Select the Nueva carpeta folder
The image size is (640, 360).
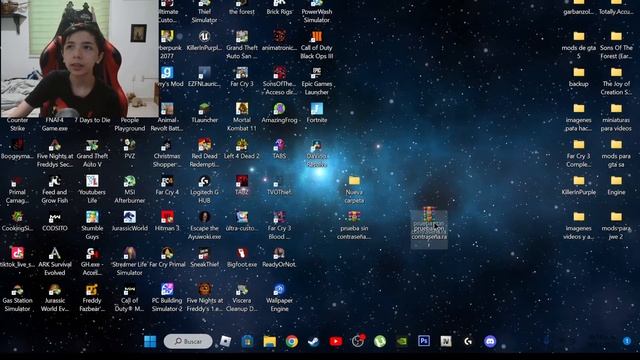(x=354, y=189)
